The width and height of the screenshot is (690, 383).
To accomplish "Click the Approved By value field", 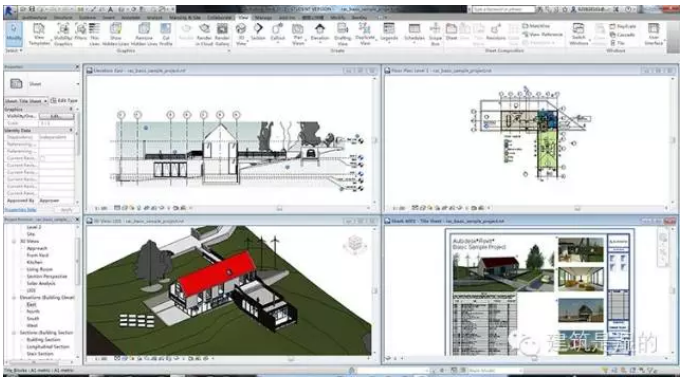I will point(56,200).
